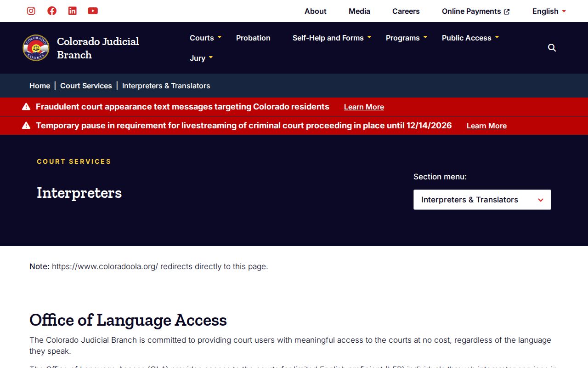Image resolution: width=588 pixels, height=368 pixels.
Task: Click the Colorado Courts seal logo
Action: (36, 48)
